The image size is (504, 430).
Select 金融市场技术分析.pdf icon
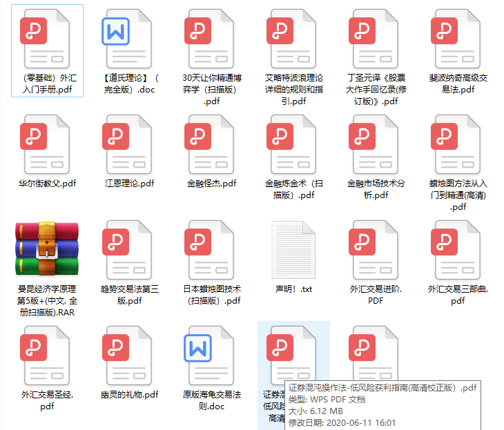coord(374,144)
